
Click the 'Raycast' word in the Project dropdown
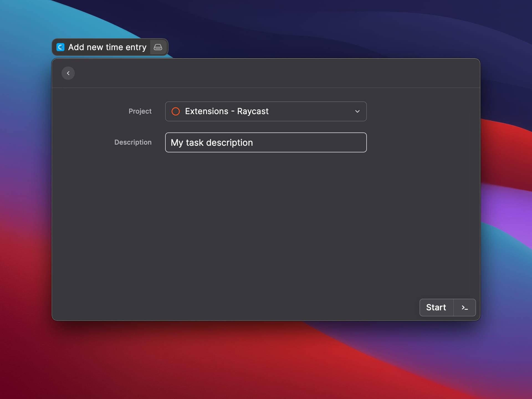pos(253,111)
